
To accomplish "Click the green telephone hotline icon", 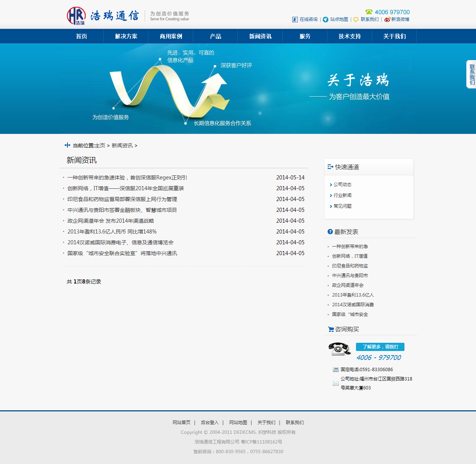I will [369, 12].
